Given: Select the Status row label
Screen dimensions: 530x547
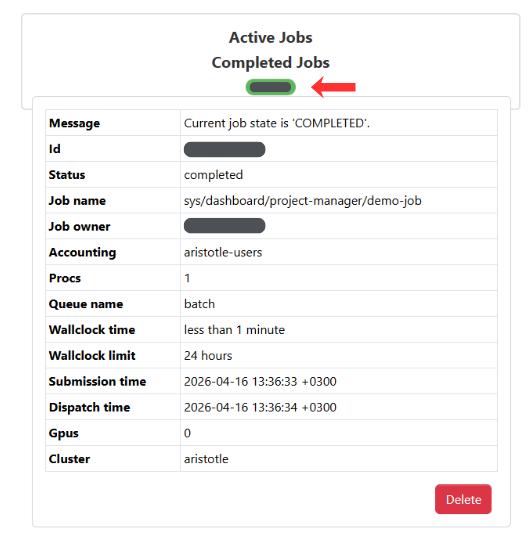Looking at the screenshot, I should 67,175.
